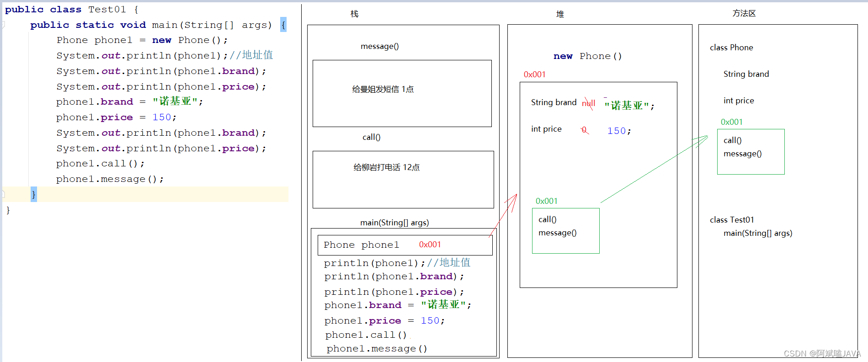
Task: Click the '堆' column heading
Action: click(560, 14)
